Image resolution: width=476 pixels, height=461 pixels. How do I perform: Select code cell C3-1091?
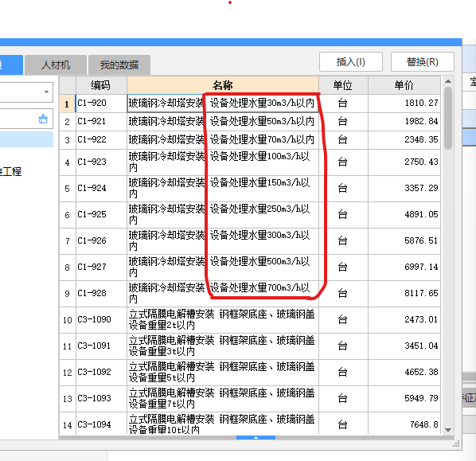pyautogui.click(x=101, y=346)
